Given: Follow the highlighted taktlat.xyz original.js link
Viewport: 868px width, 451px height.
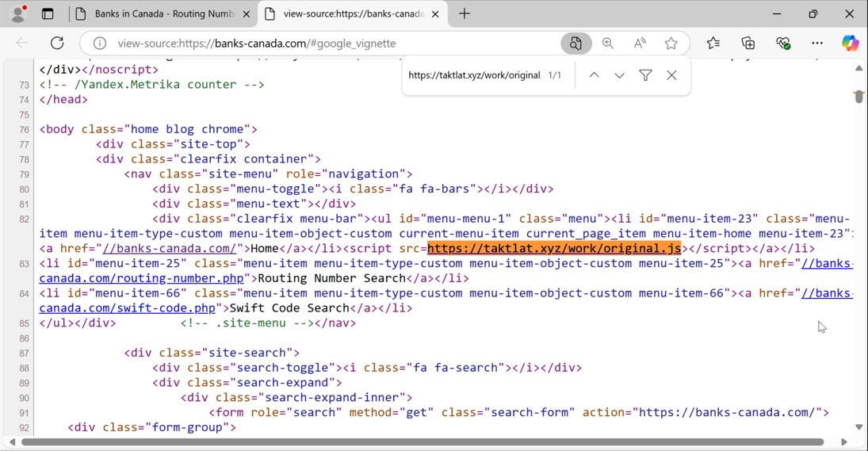Looking at the screenshot, I should click(x=554, y=248).
